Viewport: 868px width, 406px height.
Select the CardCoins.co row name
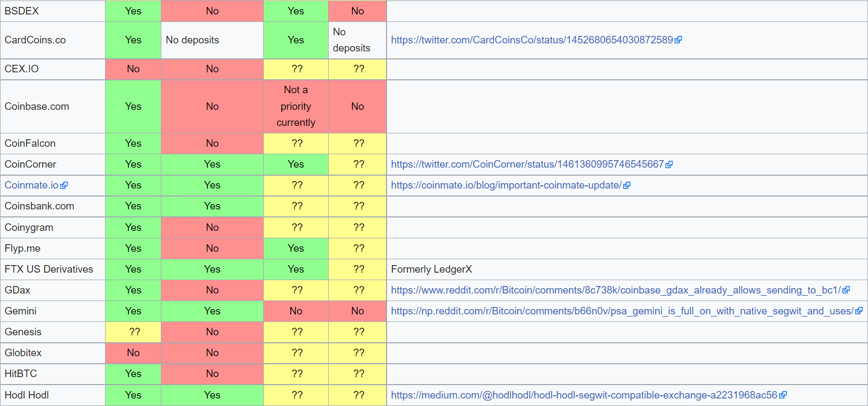point(35,40)
